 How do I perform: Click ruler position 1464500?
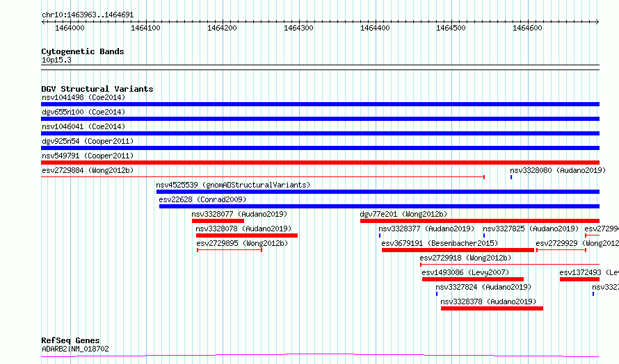(451, 28)
